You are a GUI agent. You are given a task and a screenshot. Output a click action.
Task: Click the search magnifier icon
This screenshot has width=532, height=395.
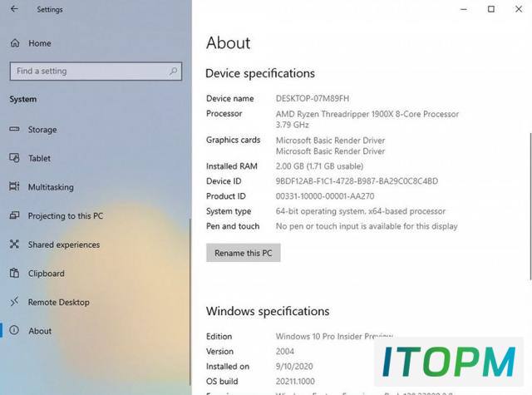coord(174,71)
